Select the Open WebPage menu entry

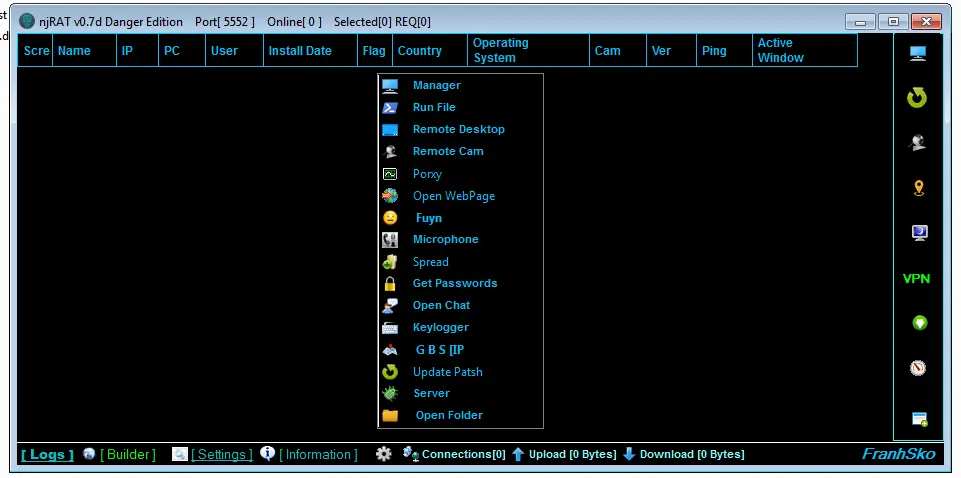pyautogui.click(x=453, y=196)
